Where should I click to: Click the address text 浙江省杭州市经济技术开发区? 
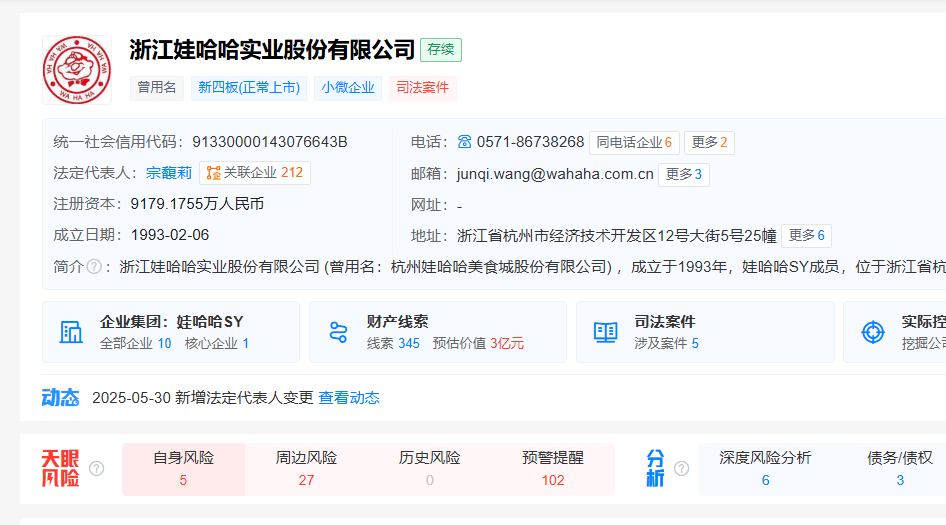(556, 235)
